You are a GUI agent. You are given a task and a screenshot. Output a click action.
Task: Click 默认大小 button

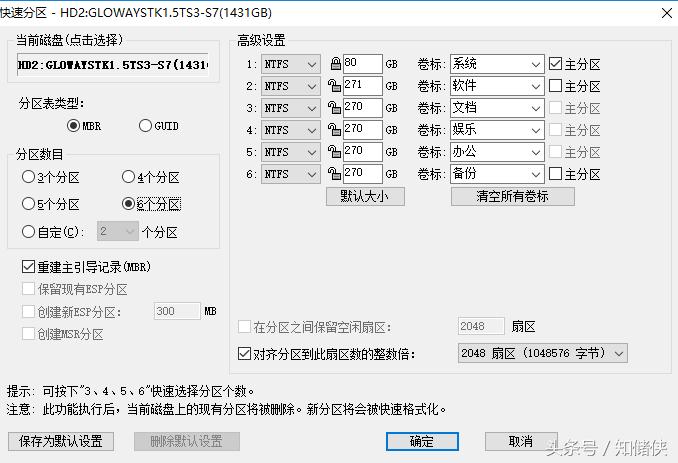(365, 196)
